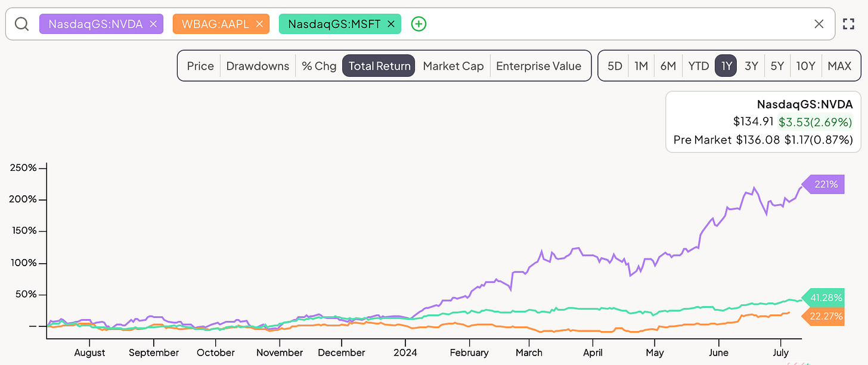
Task: Set time range to MAX
Action: (839, 66)
